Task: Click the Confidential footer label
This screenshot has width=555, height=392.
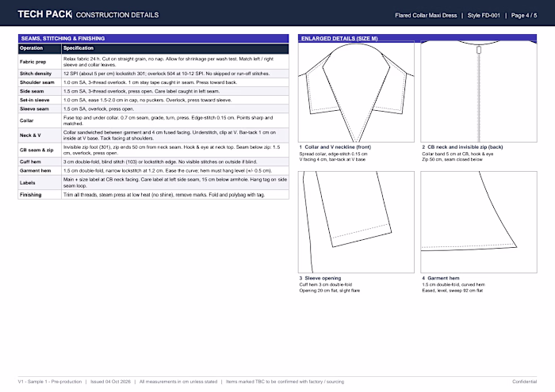Action: click(x=524, y=382)
